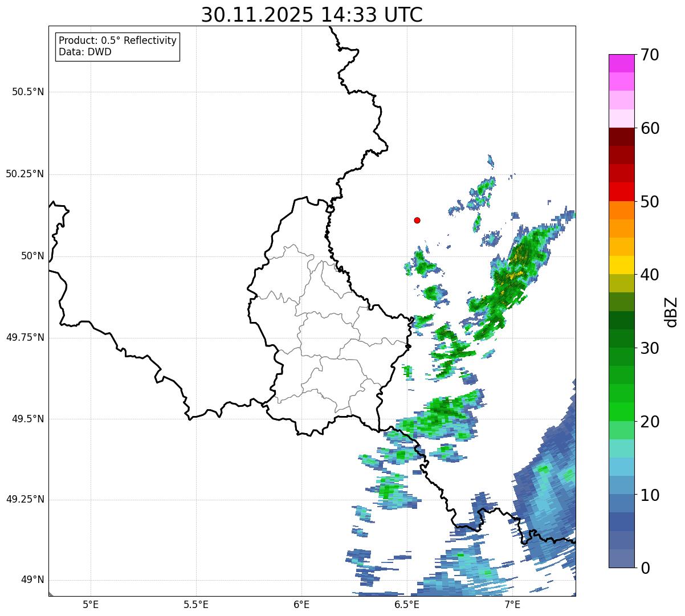Viewport: 685px width, 616px height.
Task: Click the latitude label 50°N
Action: pos(32,256)
